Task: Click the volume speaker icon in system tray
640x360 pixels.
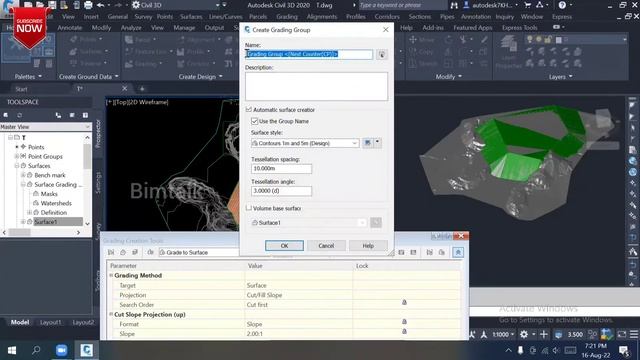Action: pyautogui.click(x=556, y=350)
